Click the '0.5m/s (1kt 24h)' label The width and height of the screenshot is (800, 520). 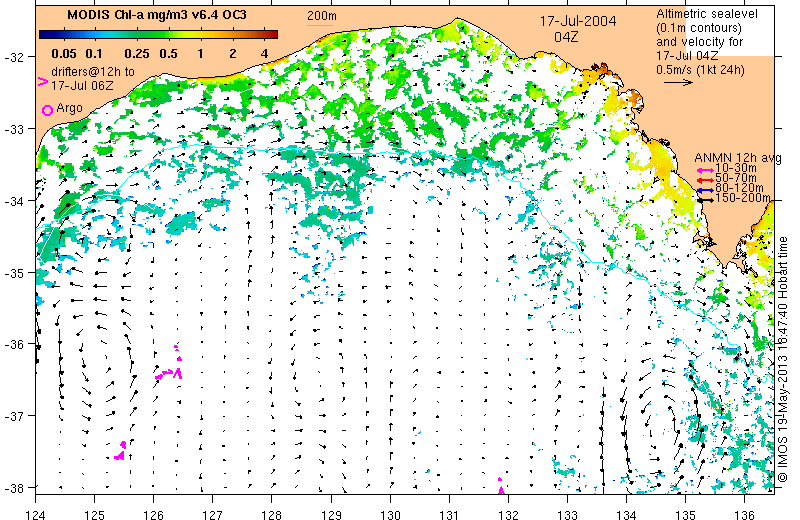coord(700,70)
